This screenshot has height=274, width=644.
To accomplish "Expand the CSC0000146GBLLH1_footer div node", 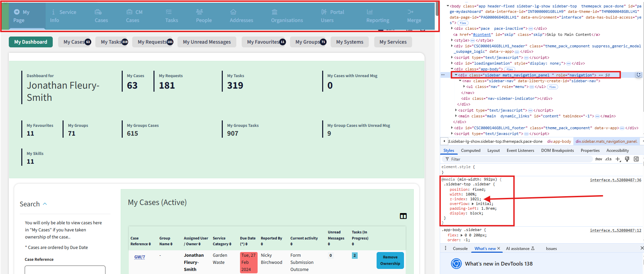I will click(x=452, y=128).
